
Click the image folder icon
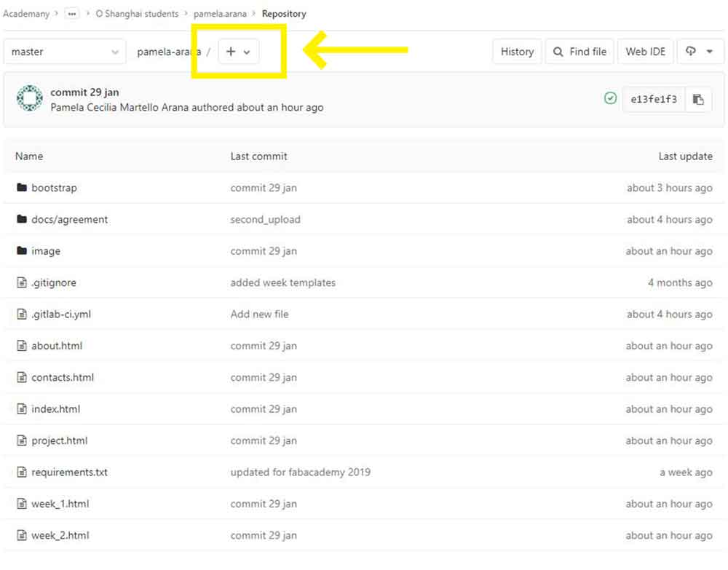pyautogui.click(x=22, y=251)
